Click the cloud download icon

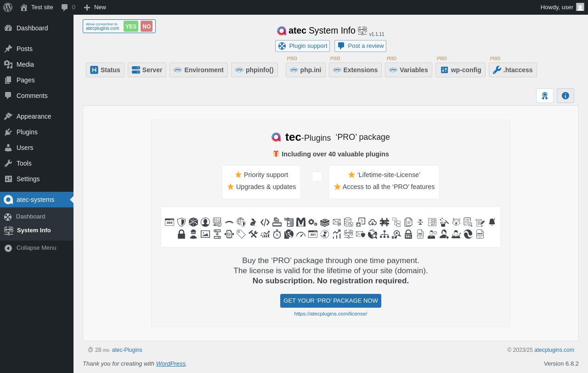[x=373, y=222]
